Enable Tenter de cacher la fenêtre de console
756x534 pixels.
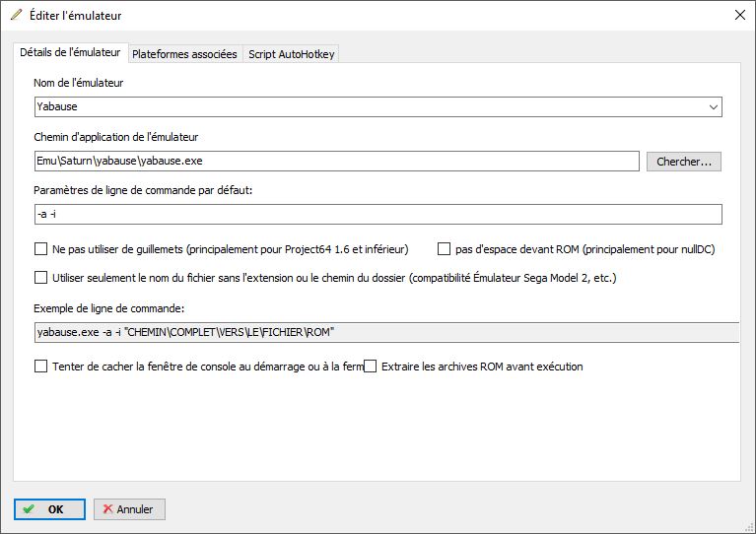pyautogui.click(x=41, y=367)
